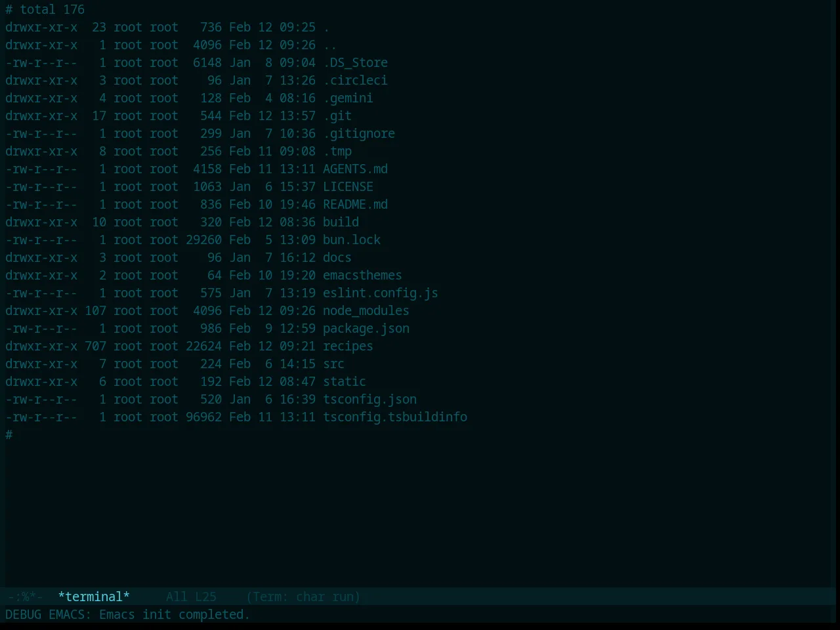Click the empty shell prompt on last line

9,435
